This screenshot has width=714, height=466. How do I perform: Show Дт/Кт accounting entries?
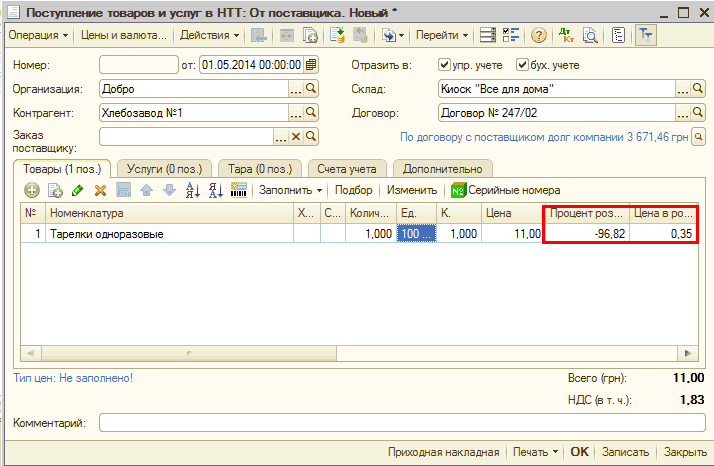tap(566, 35)
